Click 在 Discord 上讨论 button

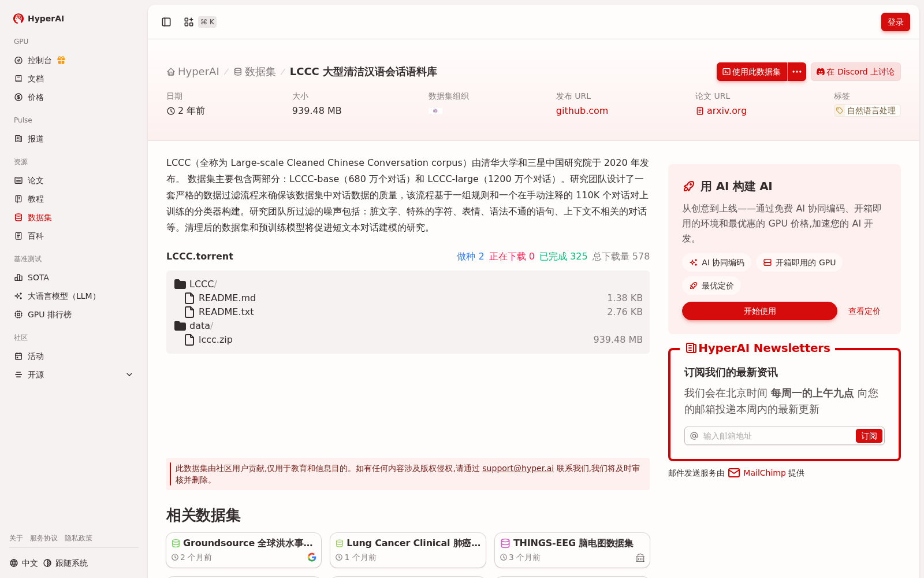(x=855, y=72)
